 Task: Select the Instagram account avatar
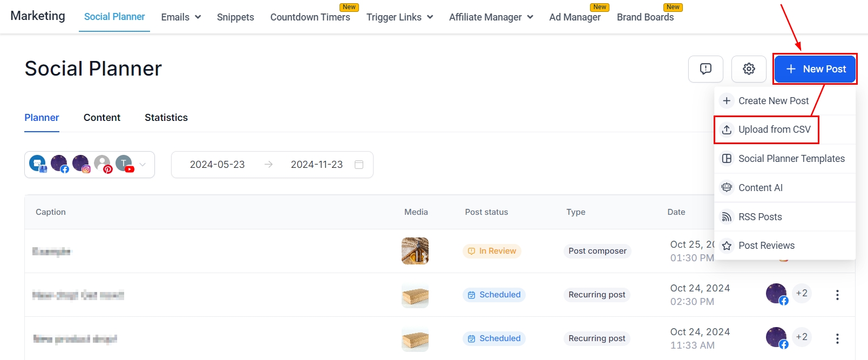tap(81, 164)
